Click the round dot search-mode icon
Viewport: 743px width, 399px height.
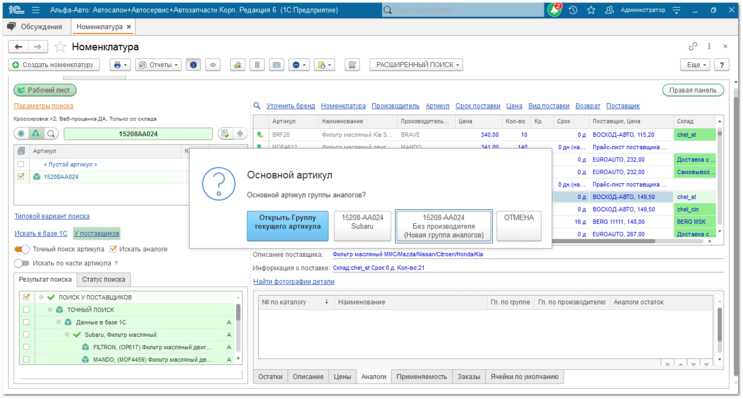[21, 134]
